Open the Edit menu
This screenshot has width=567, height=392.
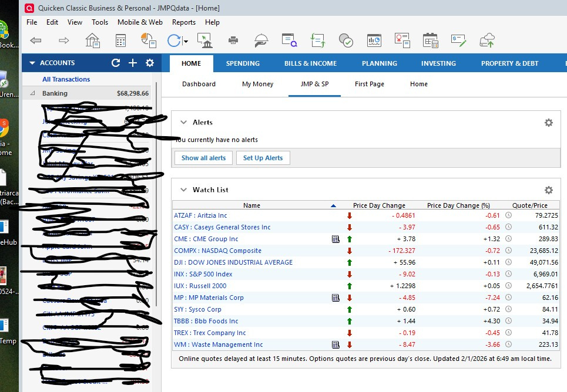click(x=52, y=22)
